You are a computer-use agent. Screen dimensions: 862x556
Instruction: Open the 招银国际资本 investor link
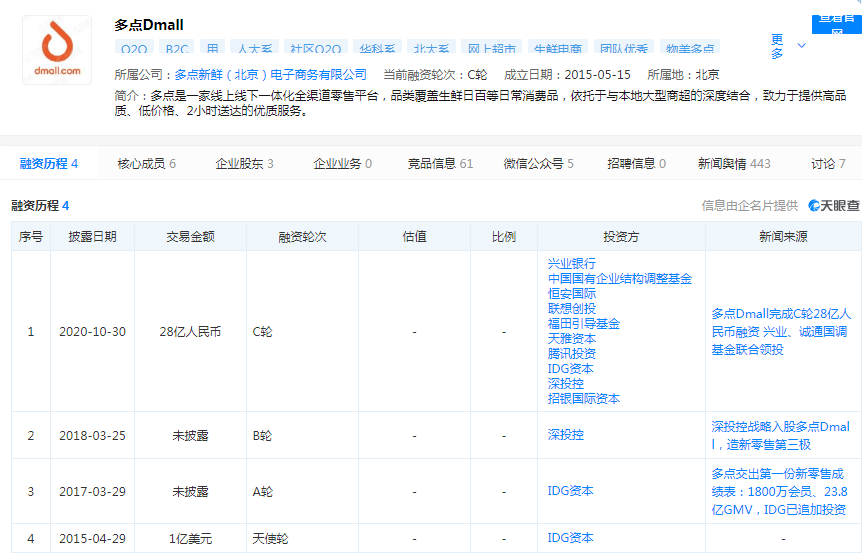click(584, 398)
